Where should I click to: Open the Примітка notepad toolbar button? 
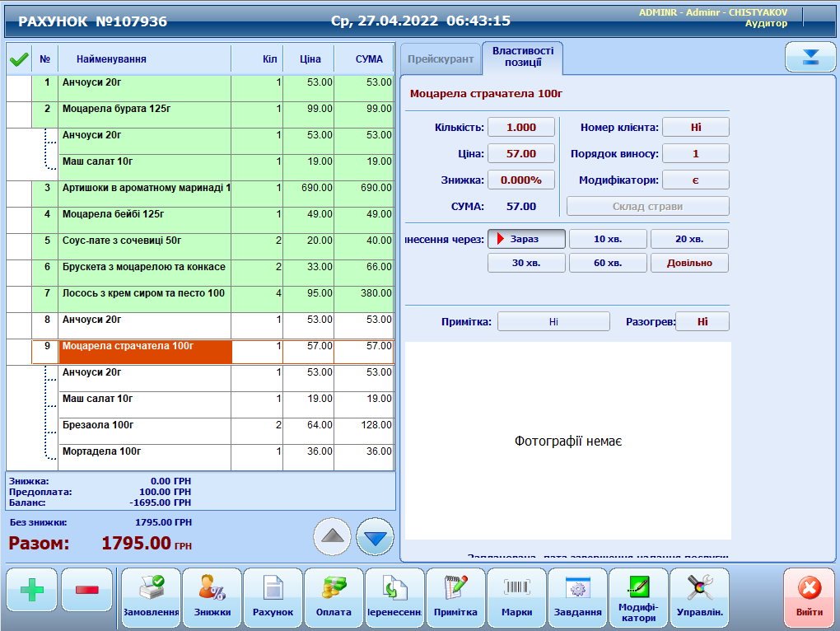(x=455, y=597)
